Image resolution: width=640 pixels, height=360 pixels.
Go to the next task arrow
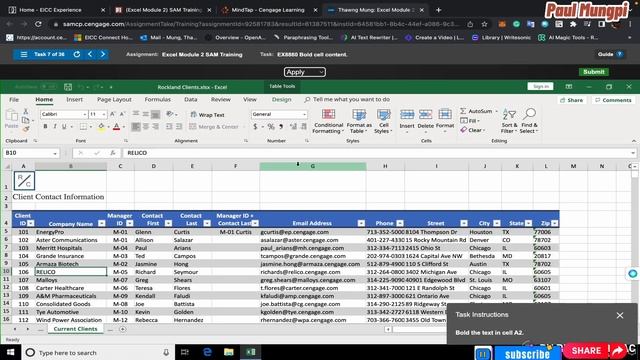pos(103,54)
